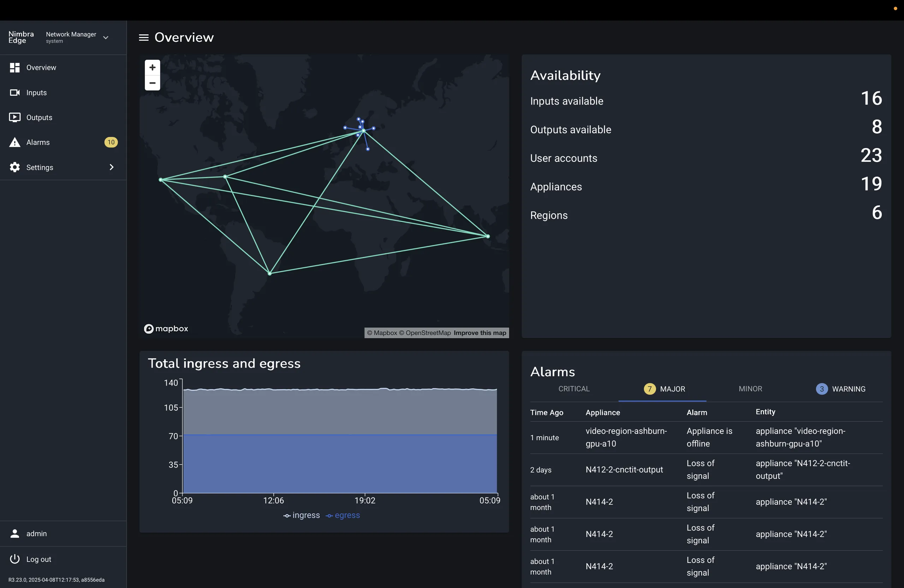904x588 pixels.
Task: Click the hamburger menu icon beside Overview
Action: pos(144,37)
